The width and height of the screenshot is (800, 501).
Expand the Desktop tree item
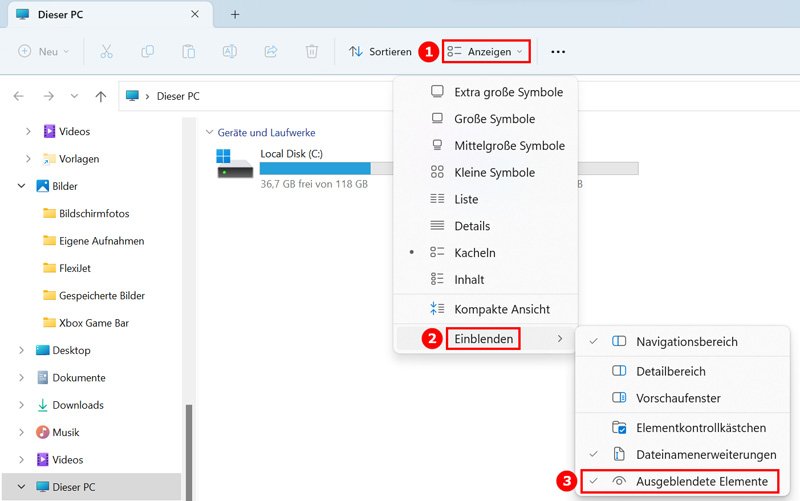21,350
